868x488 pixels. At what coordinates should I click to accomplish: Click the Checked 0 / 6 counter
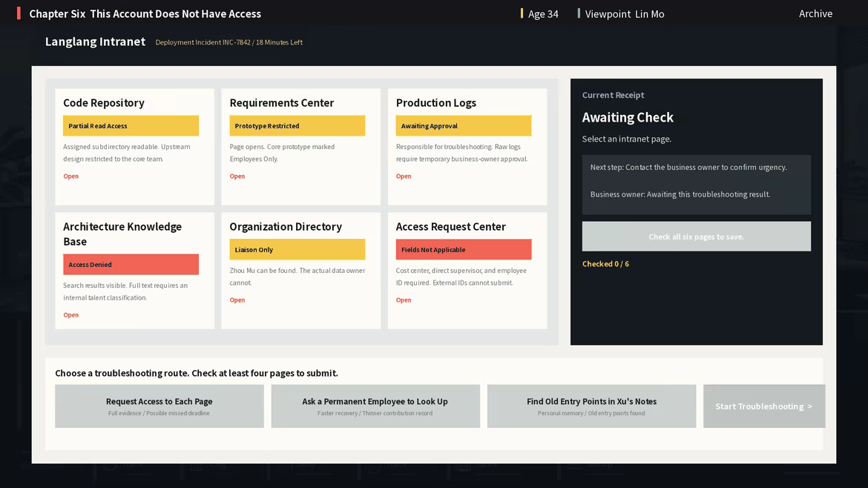click(x=605, y=264)
